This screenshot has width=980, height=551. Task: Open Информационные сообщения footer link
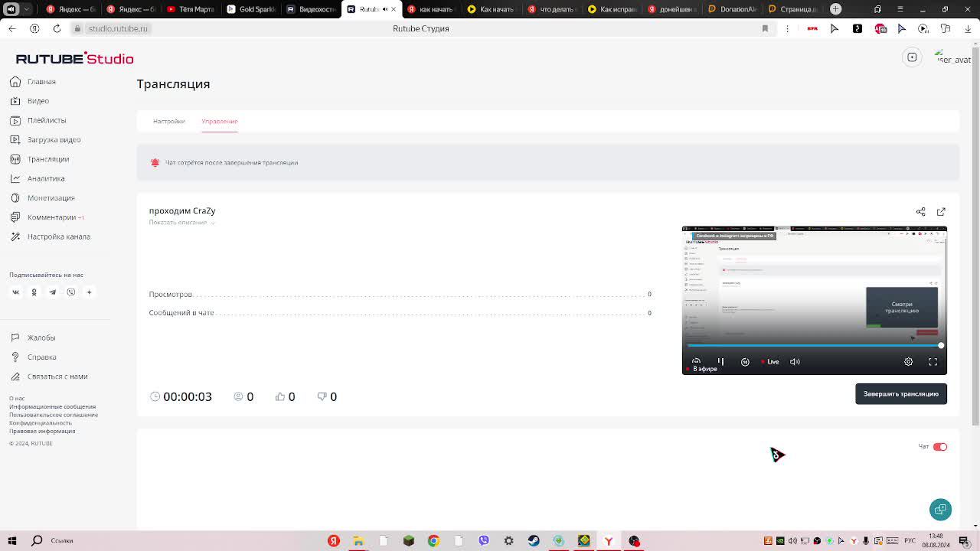53,407
